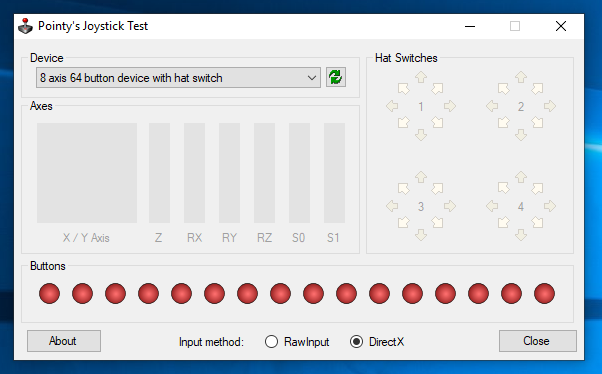This screenshot has width=602, height=374.
Task: Click hat switch 3 down-right arrow
Action: tap(437, 222)
